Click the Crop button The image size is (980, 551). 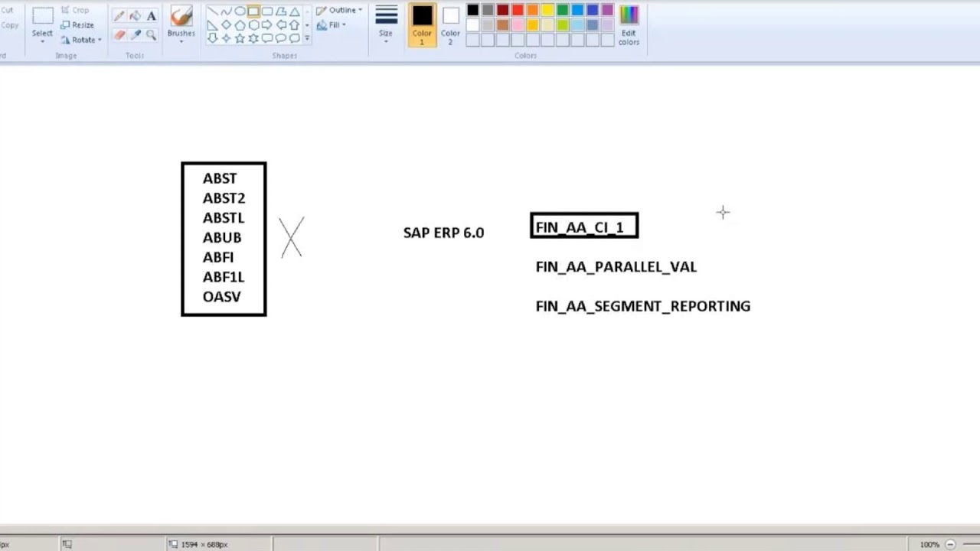(74, 10)
